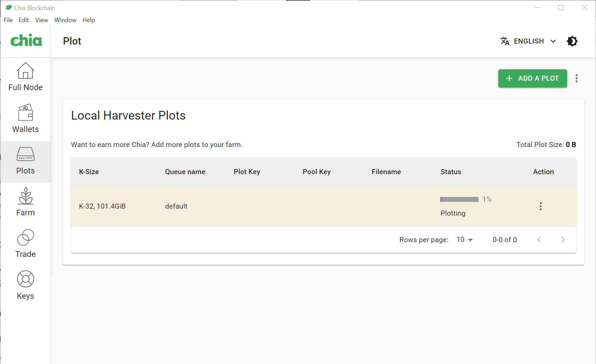
Task: Select the Plots drive icon
Action: pos(25,154)
